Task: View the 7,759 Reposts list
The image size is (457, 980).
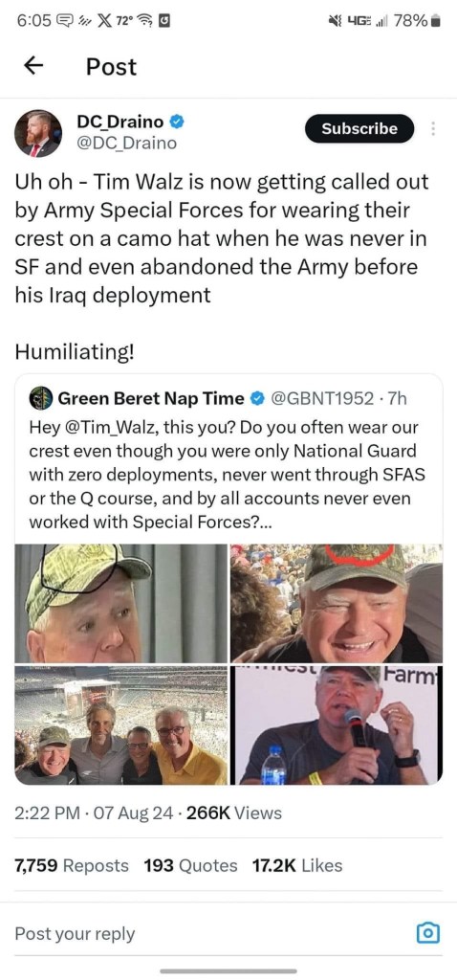Action: coord(72,865)
